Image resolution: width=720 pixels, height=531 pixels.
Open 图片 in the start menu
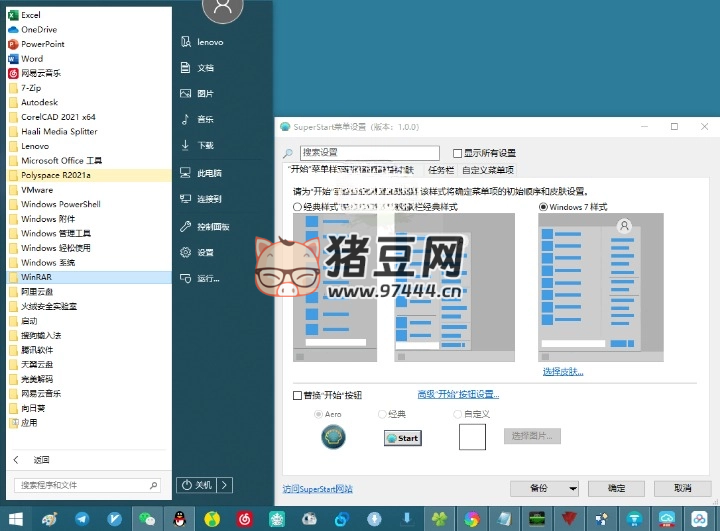[x=197, y=94]
